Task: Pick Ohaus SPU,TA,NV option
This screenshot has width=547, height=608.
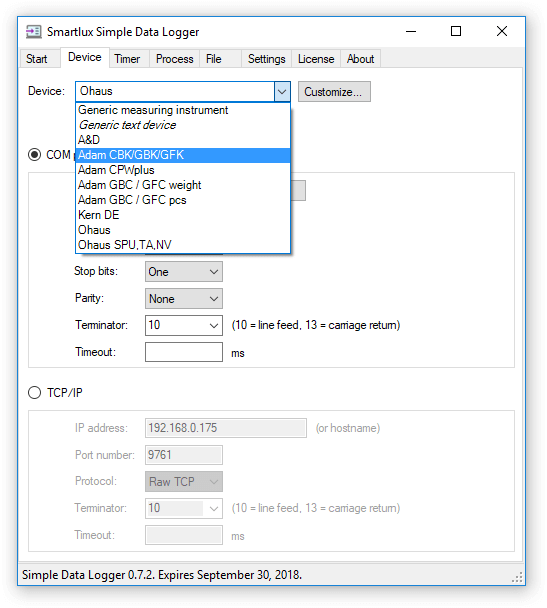Action: 183,245
